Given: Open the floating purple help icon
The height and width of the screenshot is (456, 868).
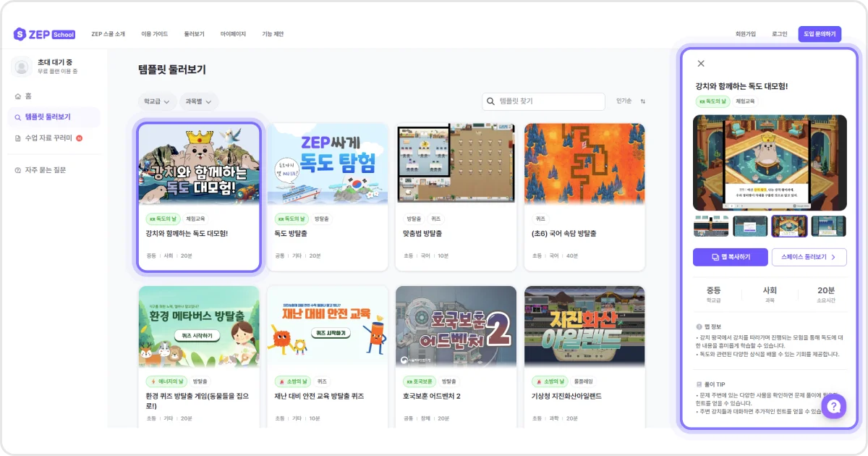Looking at the screenshot, I should pyautogui.click(x=833, y=406).
